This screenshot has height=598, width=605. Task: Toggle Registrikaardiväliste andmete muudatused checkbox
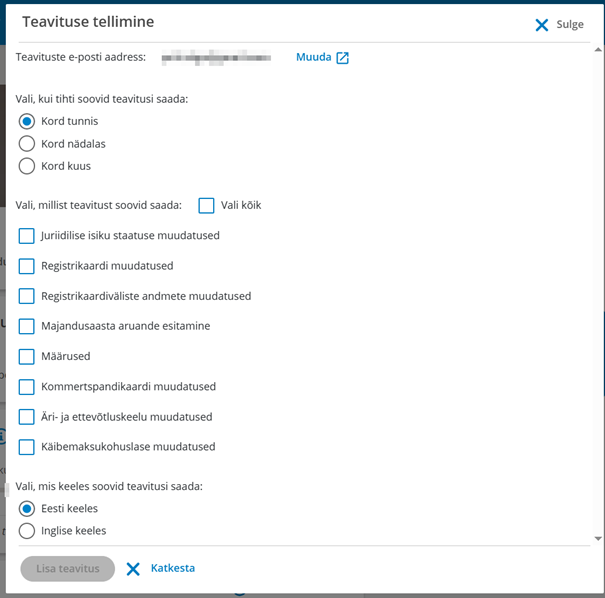pos(27,296)
